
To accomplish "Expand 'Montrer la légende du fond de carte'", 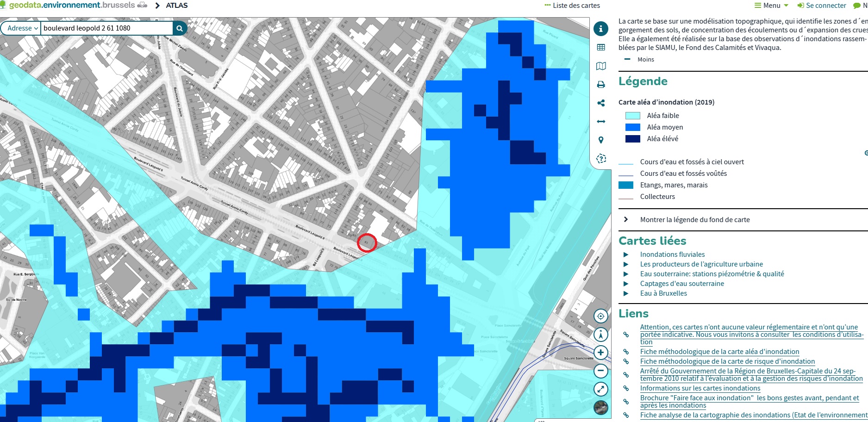I will click(x=694, y=220).
